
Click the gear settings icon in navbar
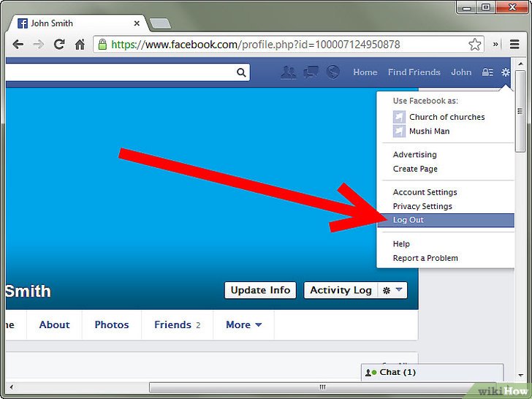point(505,72)
